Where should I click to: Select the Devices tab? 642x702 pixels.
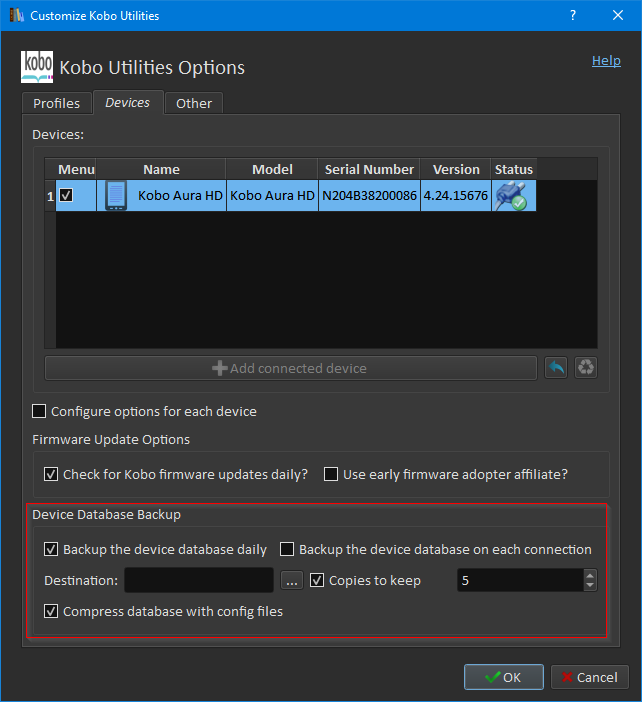(x=128, y=103)
